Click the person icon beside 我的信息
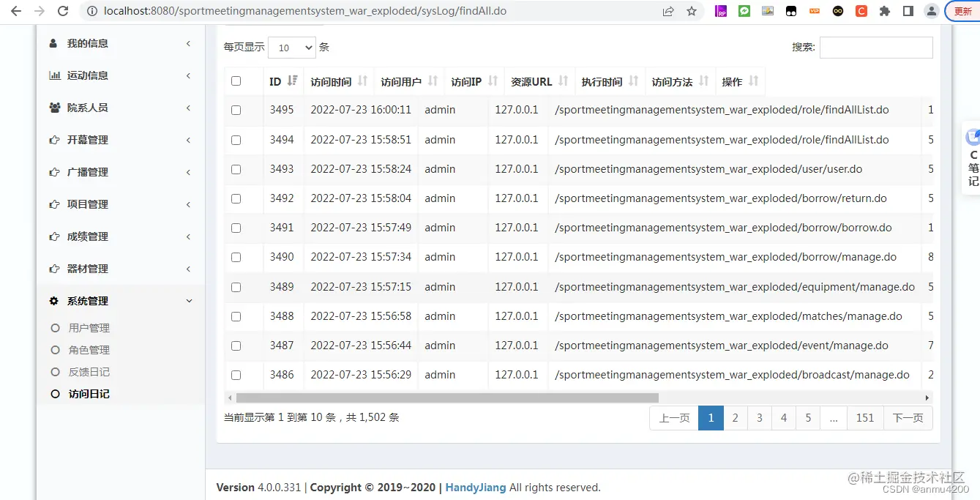The image size is (980, 500). (x=53, y=43)
